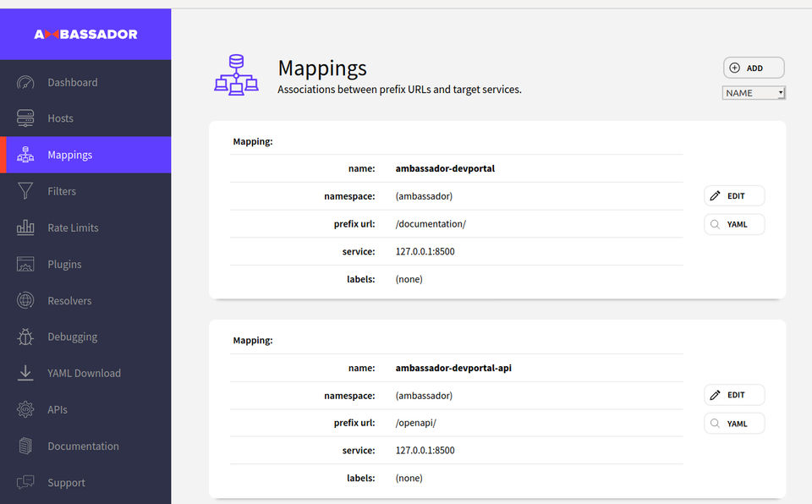812x504 pixels.
Task: Open the Support page
Action: pyautogui.click(x=85, y=482)
